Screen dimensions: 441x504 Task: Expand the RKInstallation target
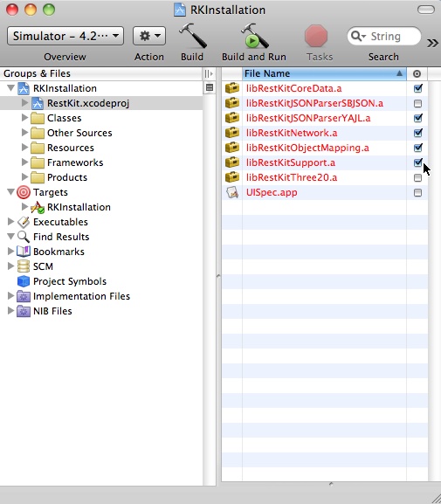click(x=24, y=207)
